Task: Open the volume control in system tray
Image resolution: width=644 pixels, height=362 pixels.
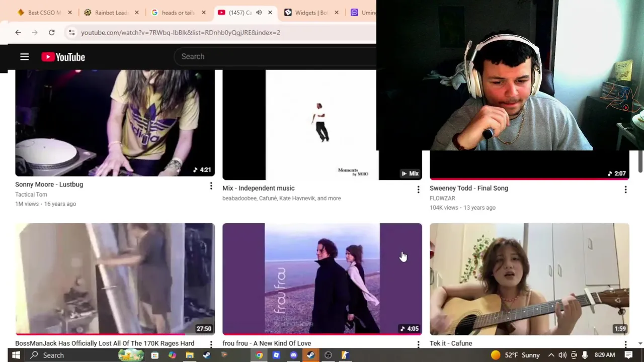Action: (x=562, y=355)
